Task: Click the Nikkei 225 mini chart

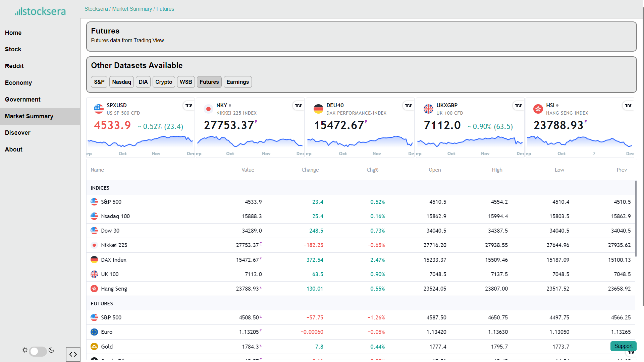Action: point(250,142)
